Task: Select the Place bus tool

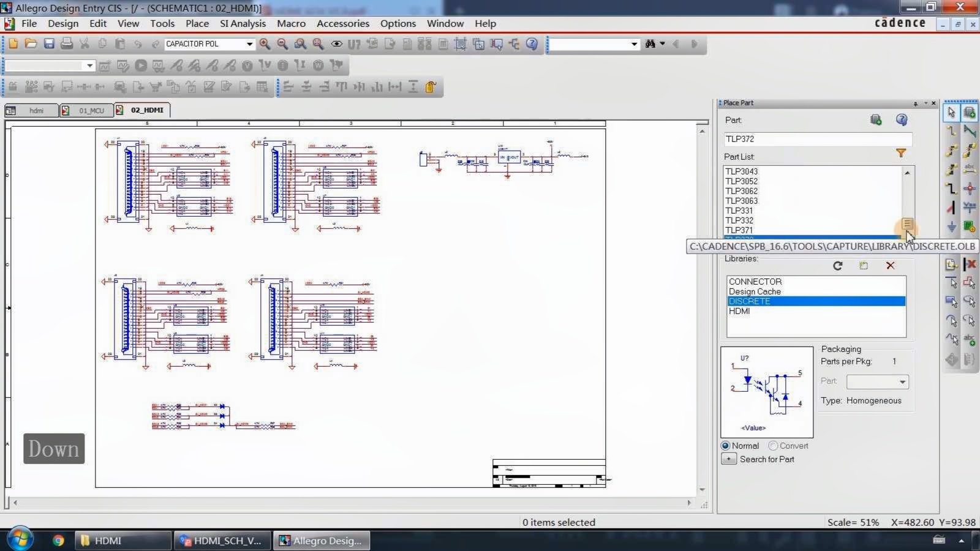Action: pos(951,189)
